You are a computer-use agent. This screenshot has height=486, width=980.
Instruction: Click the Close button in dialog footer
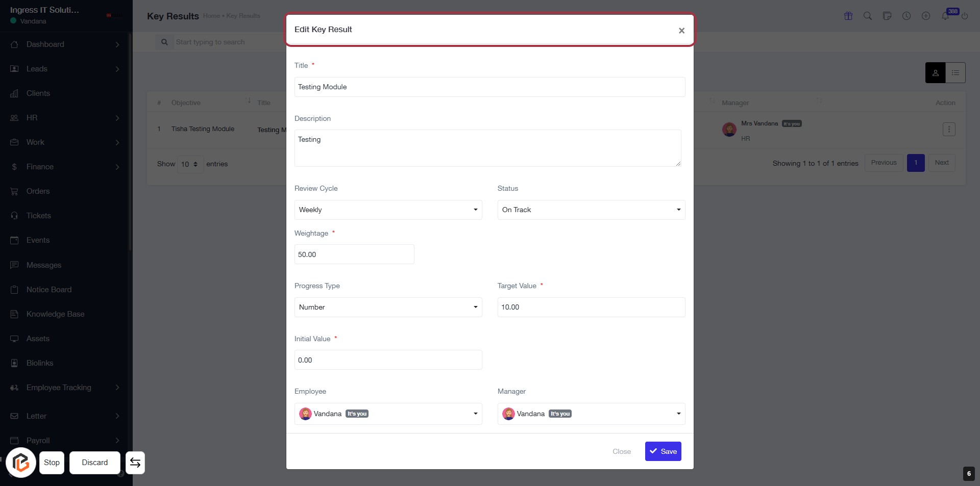621,451
